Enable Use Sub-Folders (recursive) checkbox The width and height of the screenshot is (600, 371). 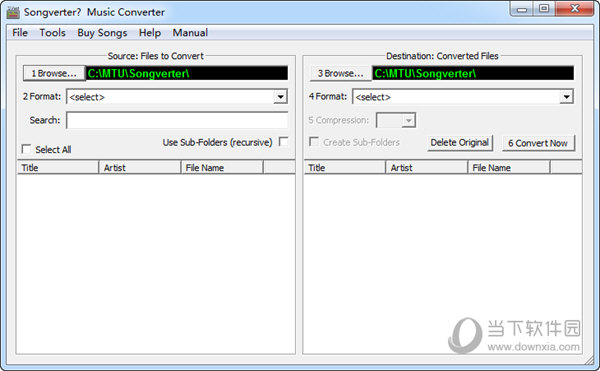(x=284, y=142)
